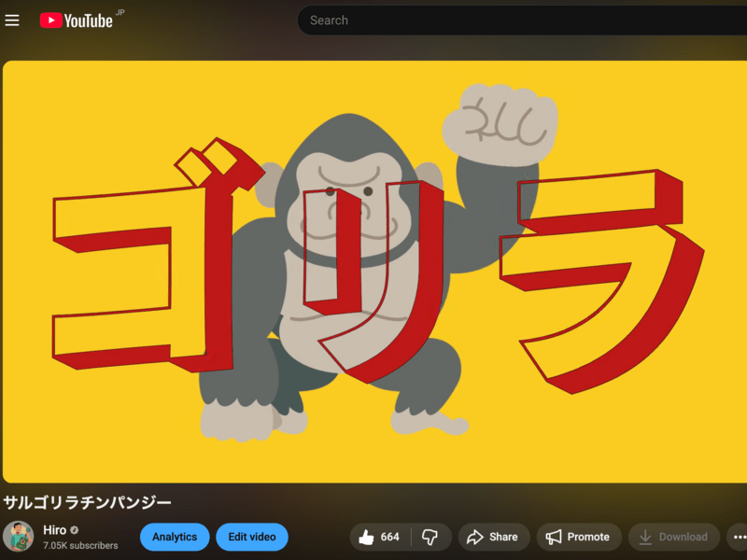This screenshot has height=560, width=747.
Task: Click the video title サルゴリラチンパンジー
Action: point(88,502)
